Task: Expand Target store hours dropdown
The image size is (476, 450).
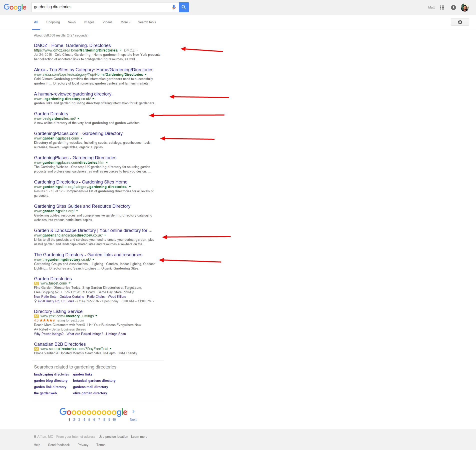Action: click(153, 301)
